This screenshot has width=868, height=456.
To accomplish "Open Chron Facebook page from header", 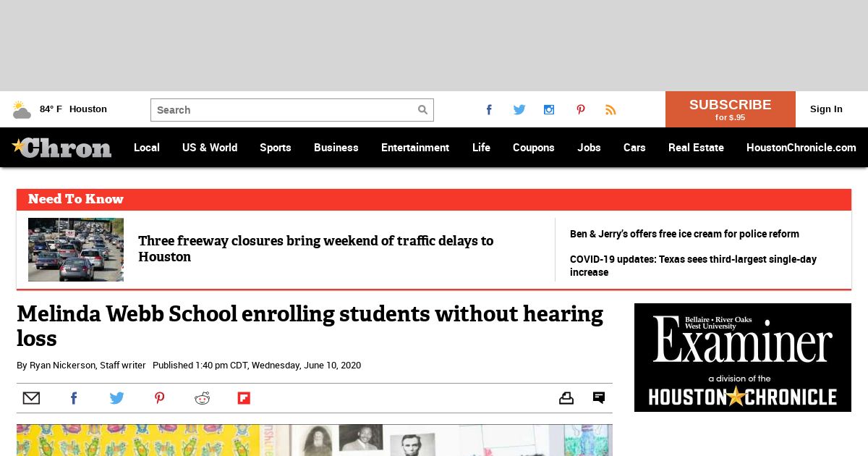I will click(489, 110).
